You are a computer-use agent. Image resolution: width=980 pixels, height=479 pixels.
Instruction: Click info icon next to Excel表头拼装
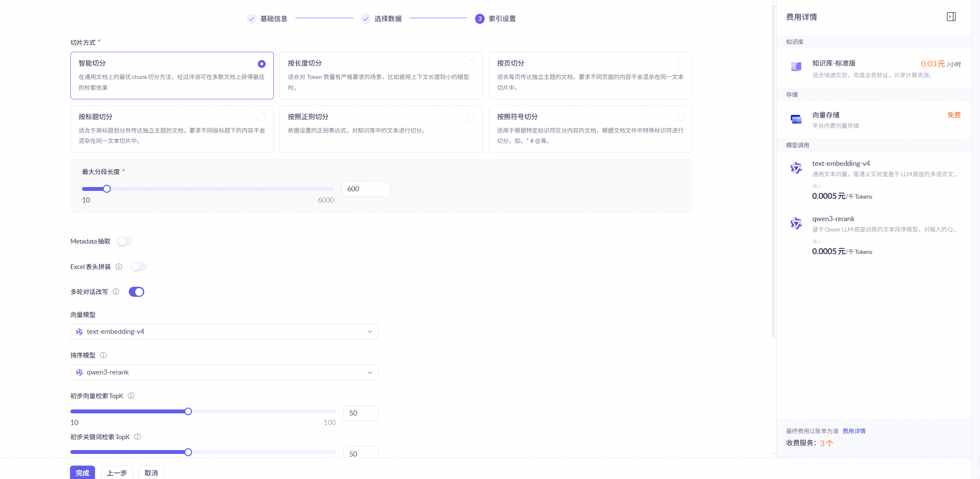(x=119, y=266)
